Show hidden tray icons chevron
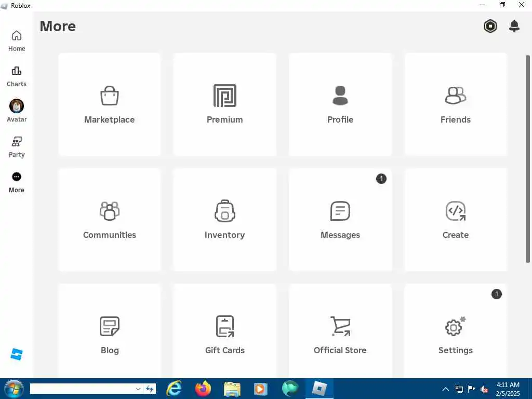 coord(446,389)
